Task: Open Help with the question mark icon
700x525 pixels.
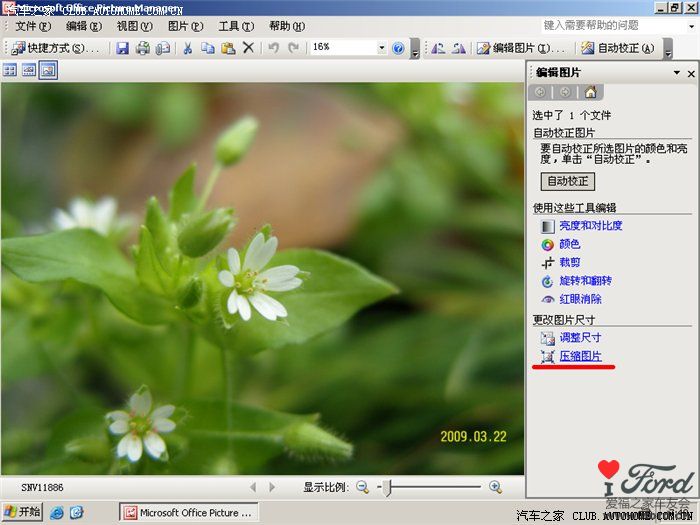Action: pos(398,48)
